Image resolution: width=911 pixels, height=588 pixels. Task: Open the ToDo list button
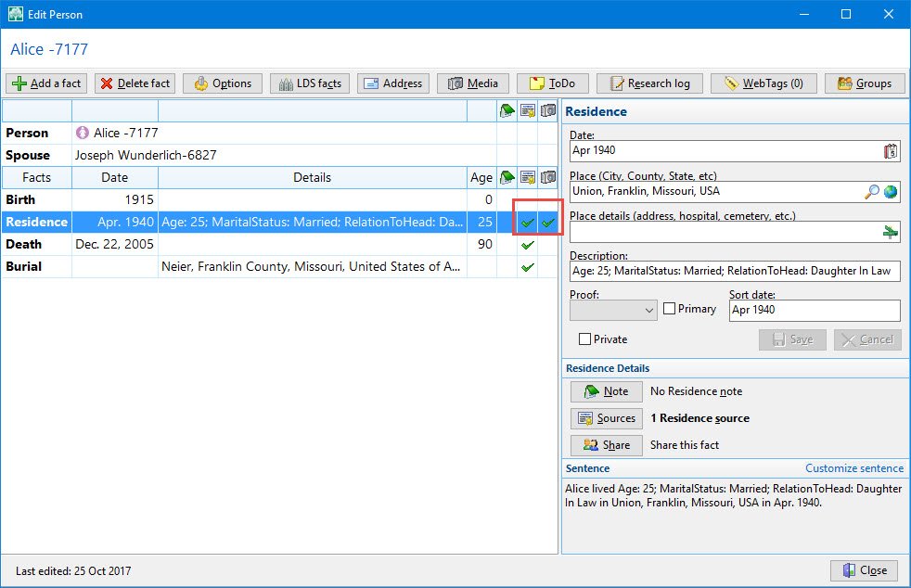[x=553, y=83]
